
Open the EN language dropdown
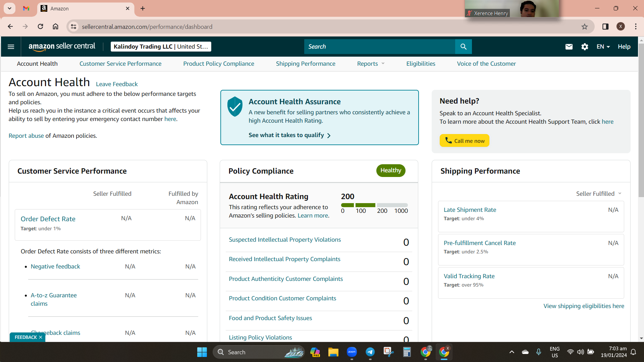pos(603,47)
